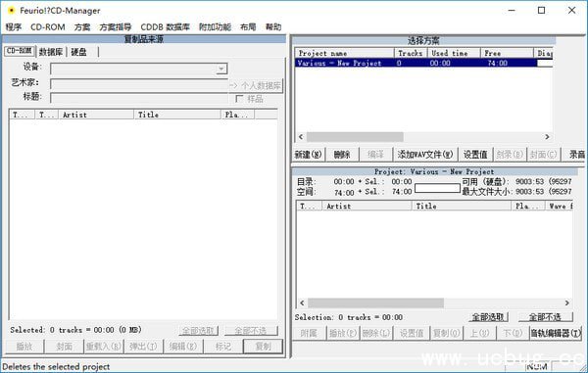Click the 下(D) move down button
Image resolution: width=588 pixels, height=373 pixels.
[513, 333]
